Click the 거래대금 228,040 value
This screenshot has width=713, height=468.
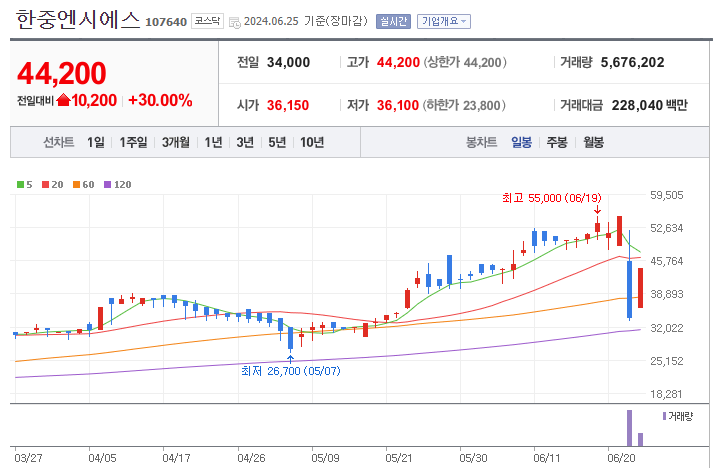pos(638,106)
